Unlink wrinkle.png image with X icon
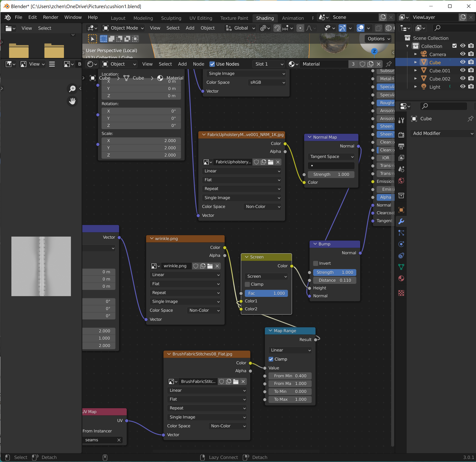The height and width of the screenshot is (462, 476). click(217, 266)
